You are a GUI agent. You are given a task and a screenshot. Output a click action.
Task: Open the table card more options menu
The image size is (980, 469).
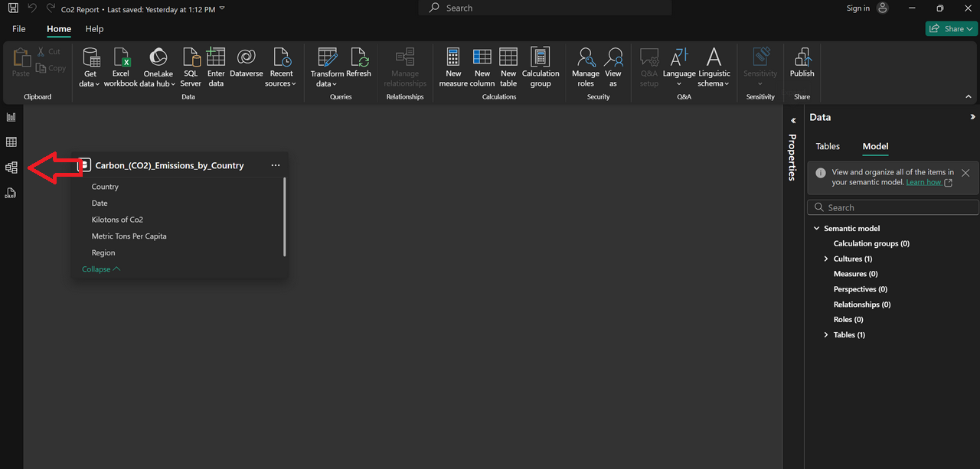(276, 165)
